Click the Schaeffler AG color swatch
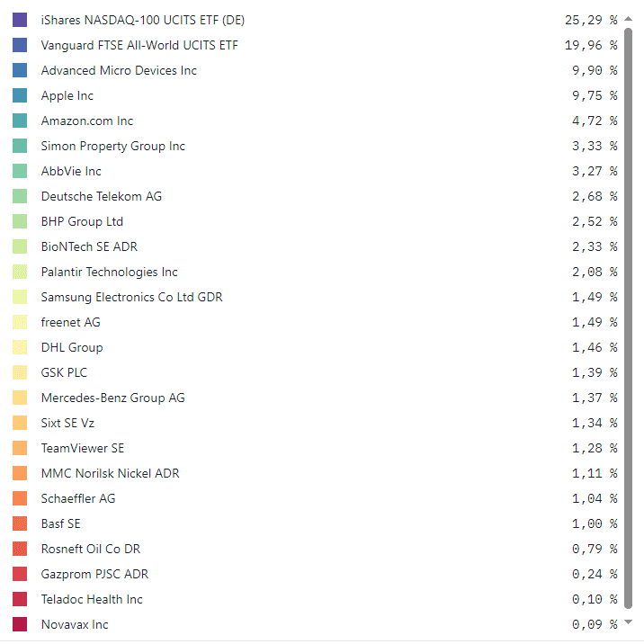644x644 pixels. pos(20,498)
